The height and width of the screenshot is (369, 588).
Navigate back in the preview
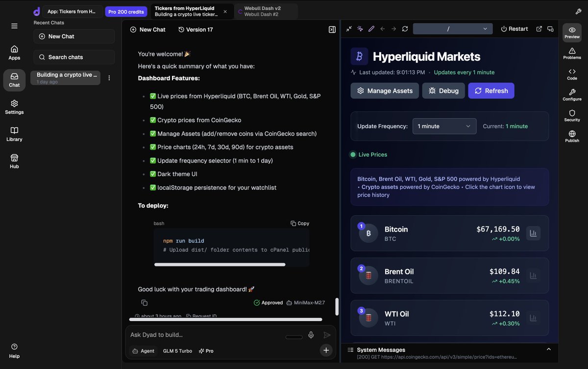point(383,29)
